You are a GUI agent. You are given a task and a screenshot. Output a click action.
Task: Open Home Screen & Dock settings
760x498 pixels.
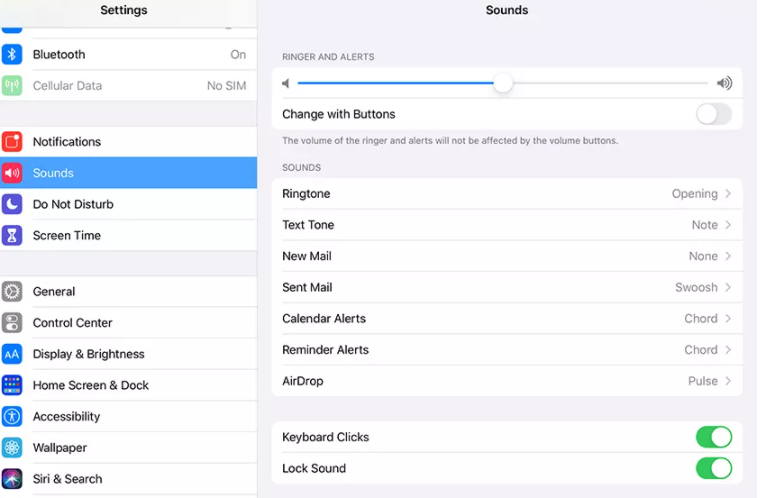[x=128, y=385]
